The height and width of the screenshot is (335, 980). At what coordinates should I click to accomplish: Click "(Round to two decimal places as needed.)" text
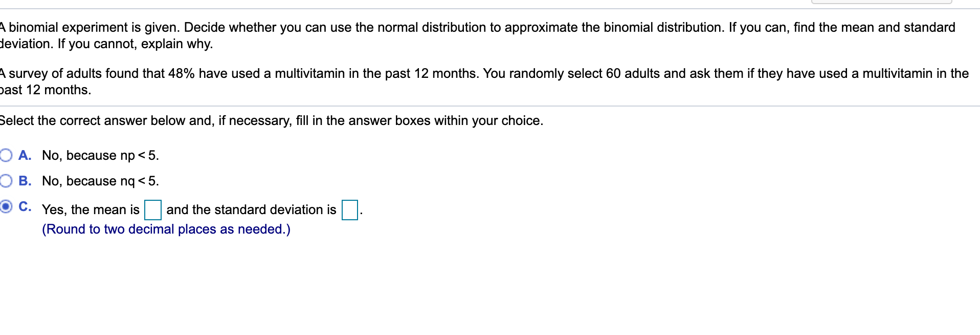[x=166, y=229]
